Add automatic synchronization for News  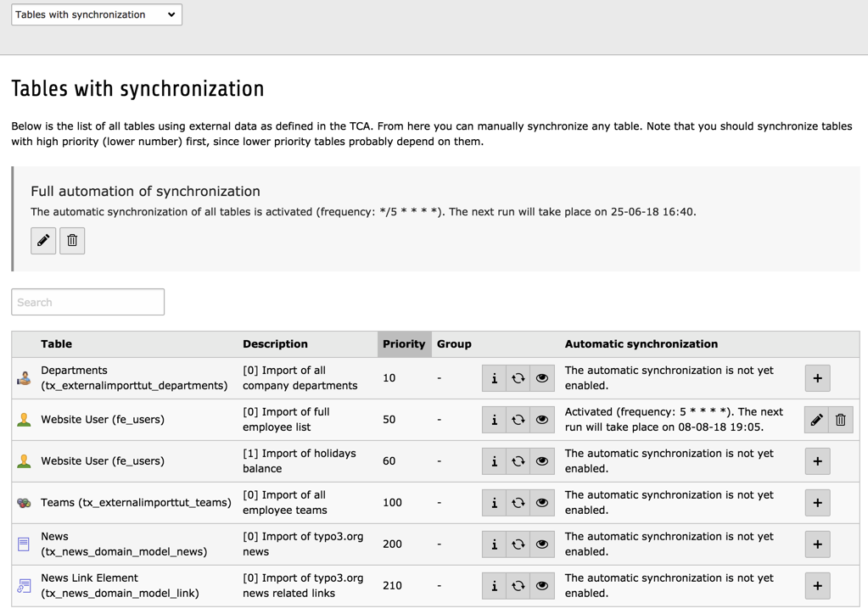[817, 544]
